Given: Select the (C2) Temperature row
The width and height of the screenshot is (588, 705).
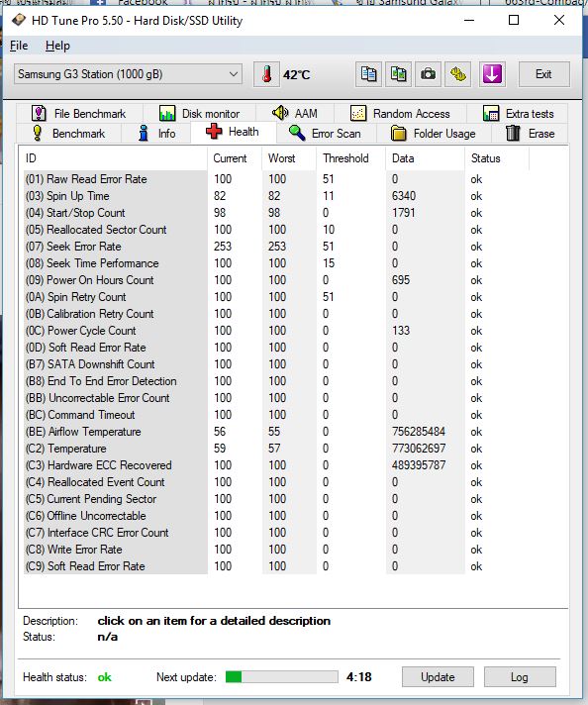Looking at the screenshot, I should (276, 449).
